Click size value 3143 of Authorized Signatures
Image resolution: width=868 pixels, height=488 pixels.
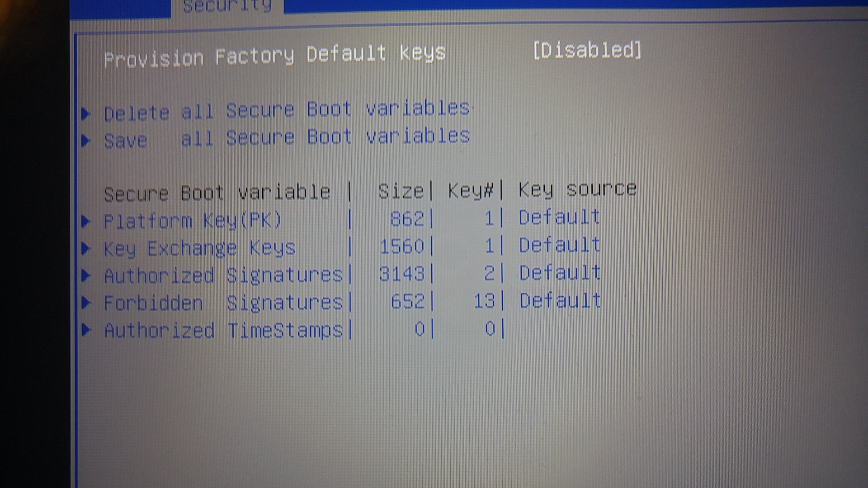pyautogui.click(x=402, y=274)
